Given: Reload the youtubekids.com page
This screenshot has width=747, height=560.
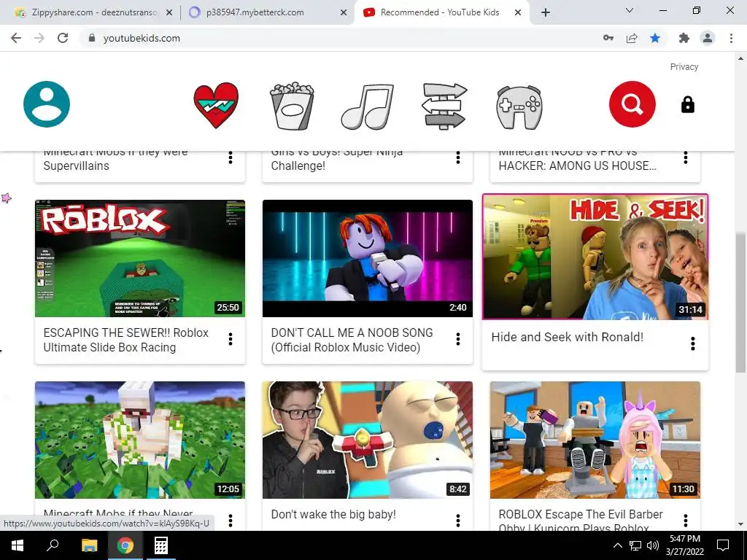Looking at the screenshot, I should 63,38.
